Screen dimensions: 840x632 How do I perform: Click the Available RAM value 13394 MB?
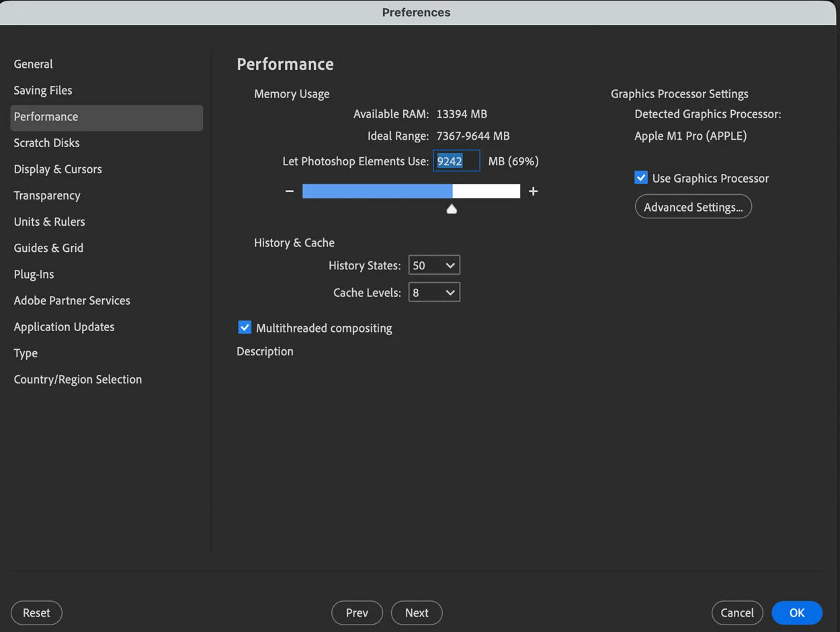462,114
